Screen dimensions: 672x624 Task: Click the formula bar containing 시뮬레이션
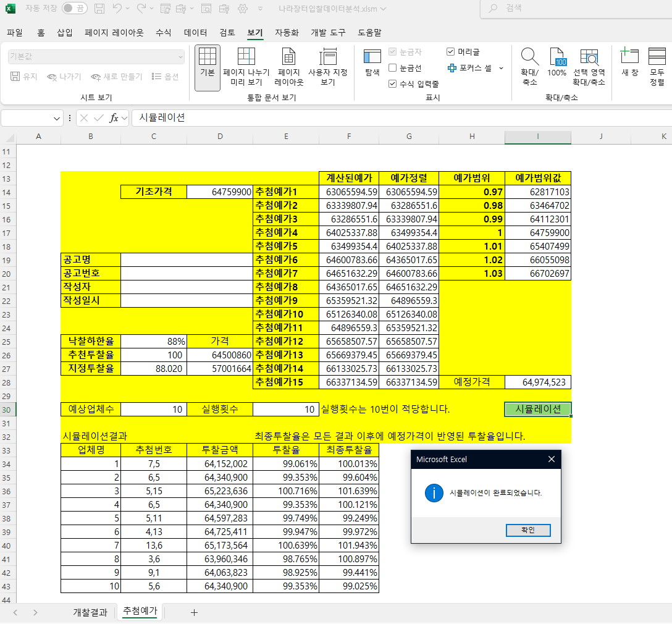pyautogui.click(x=401, y=118)
